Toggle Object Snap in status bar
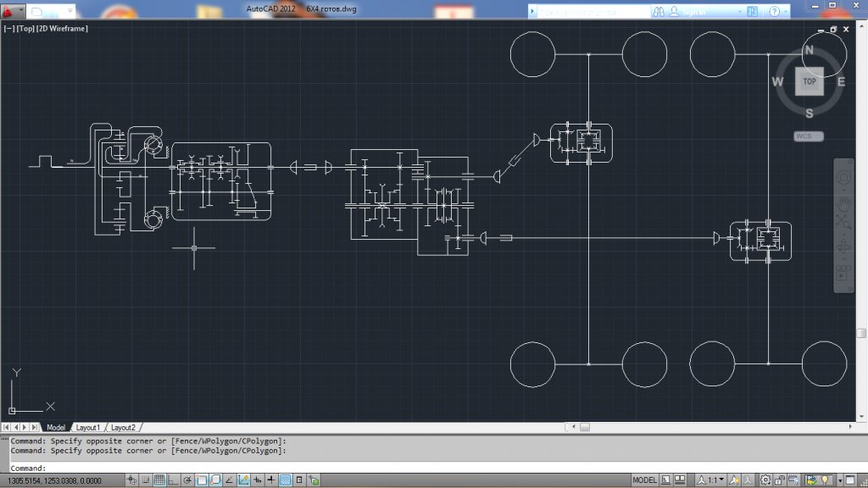 point(202,480)
